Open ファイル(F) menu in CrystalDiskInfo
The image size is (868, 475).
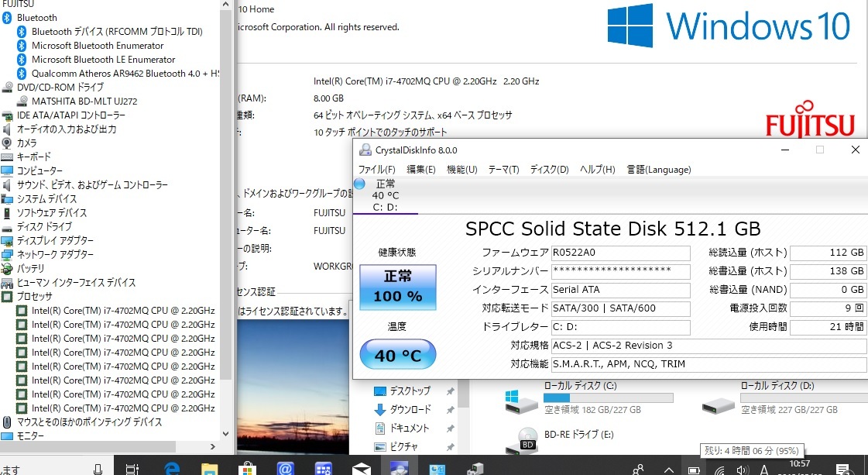376,170
